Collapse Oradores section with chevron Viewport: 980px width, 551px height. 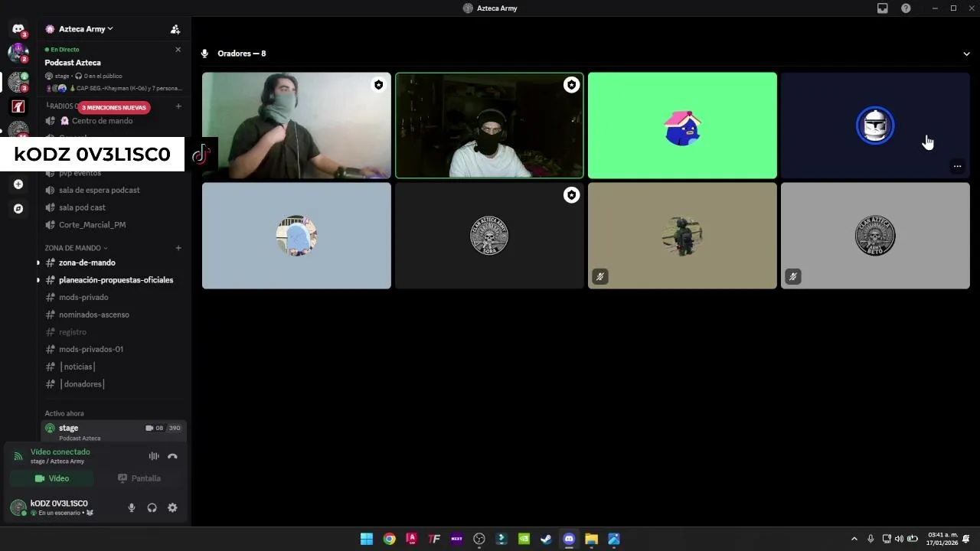[966, 54]
